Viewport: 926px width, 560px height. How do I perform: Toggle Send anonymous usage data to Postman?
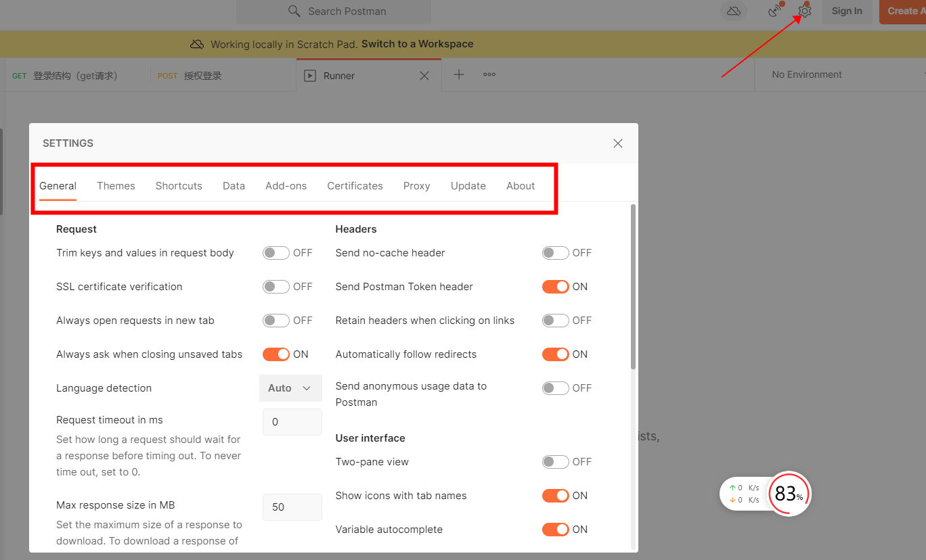point(556,388)
